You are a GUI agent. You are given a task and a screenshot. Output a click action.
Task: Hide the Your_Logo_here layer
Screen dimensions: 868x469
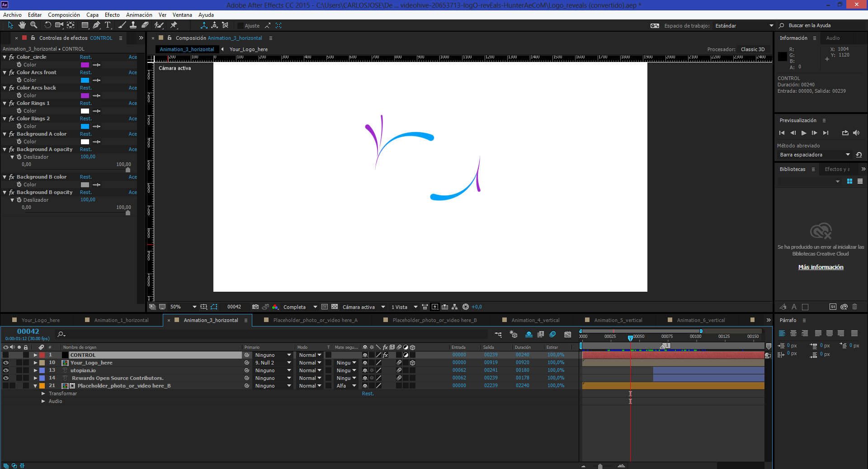6,363
